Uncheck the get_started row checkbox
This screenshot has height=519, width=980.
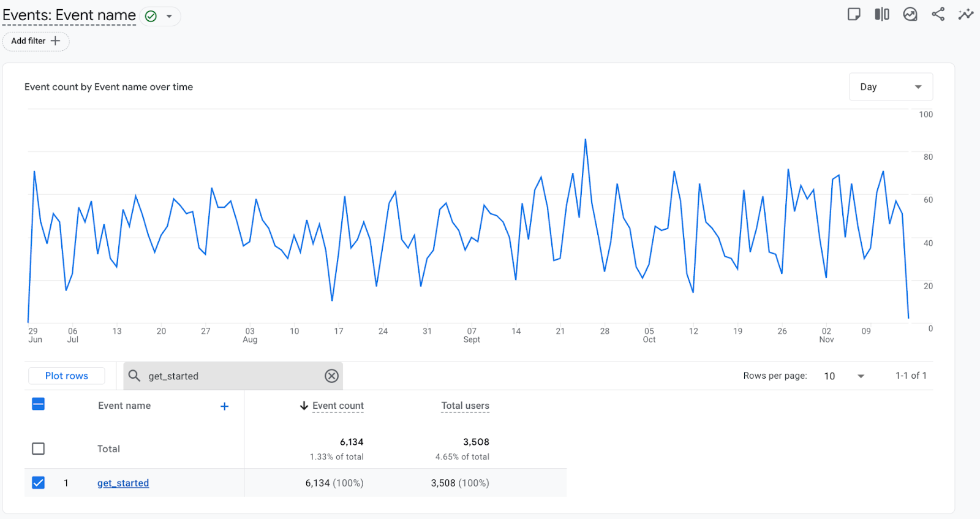(x=38, y=483)
